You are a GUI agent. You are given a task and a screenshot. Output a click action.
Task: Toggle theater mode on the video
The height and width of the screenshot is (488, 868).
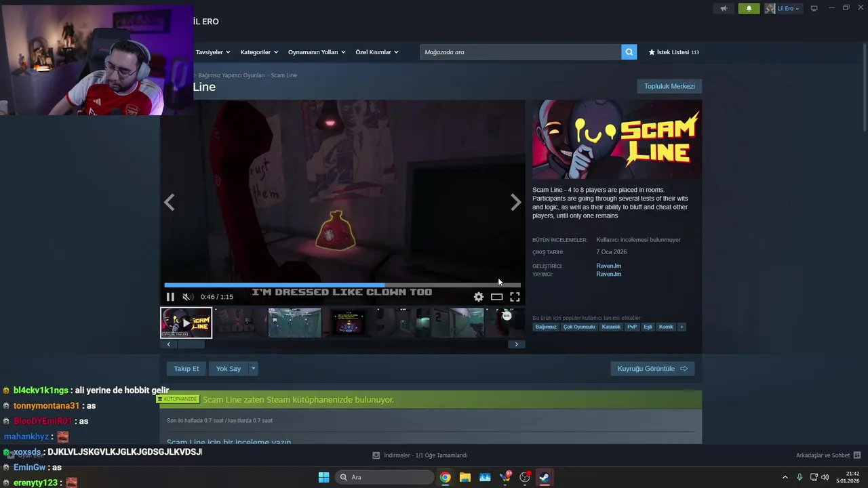click(497, 297)
